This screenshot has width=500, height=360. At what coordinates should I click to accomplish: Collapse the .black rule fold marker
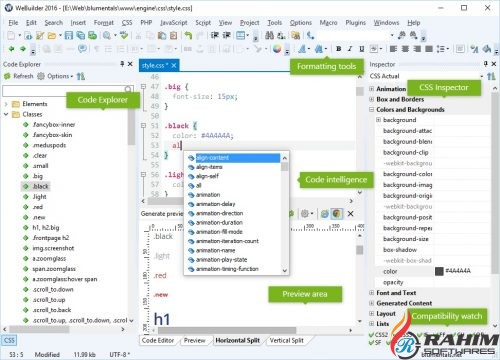(x=143, y=126)
